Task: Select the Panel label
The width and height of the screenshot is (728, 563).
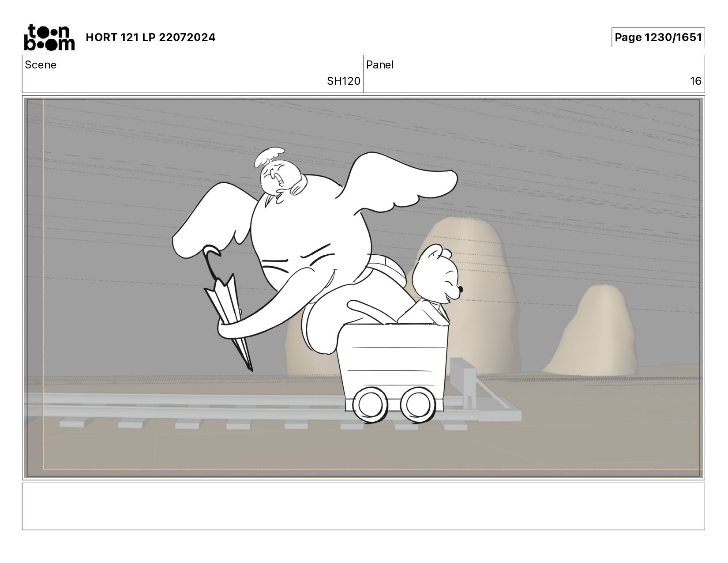Action: [380, 65]
